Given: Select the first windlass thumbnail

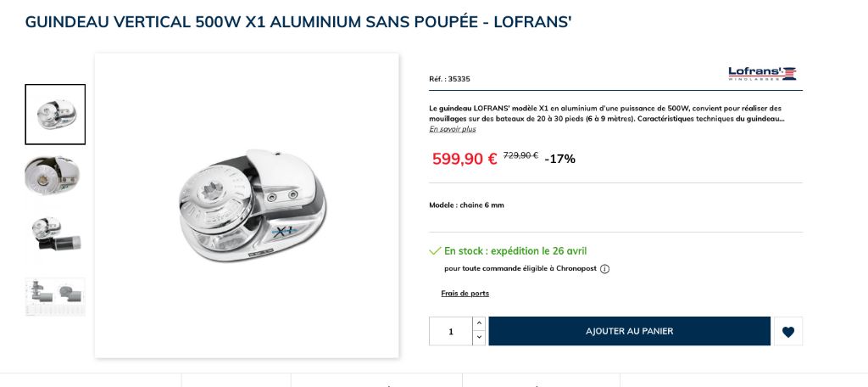Looking at the screenshot, I should point(55,115).
